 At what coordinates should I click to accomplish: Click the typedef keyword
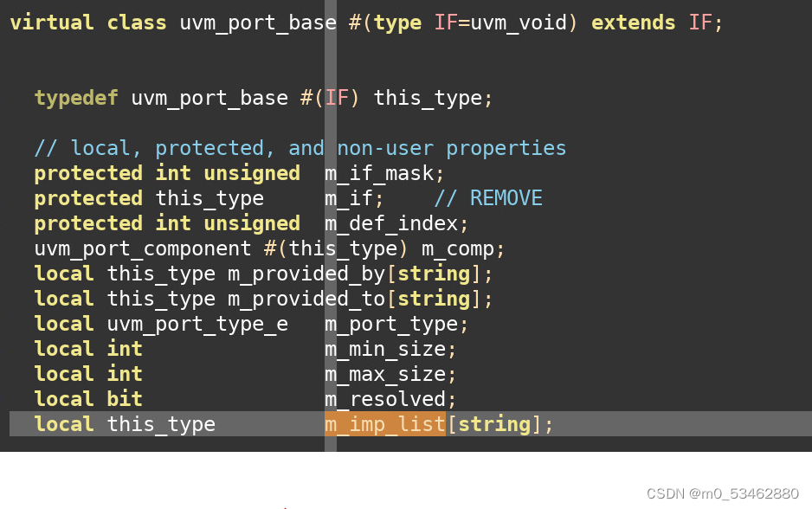[76, 98]
